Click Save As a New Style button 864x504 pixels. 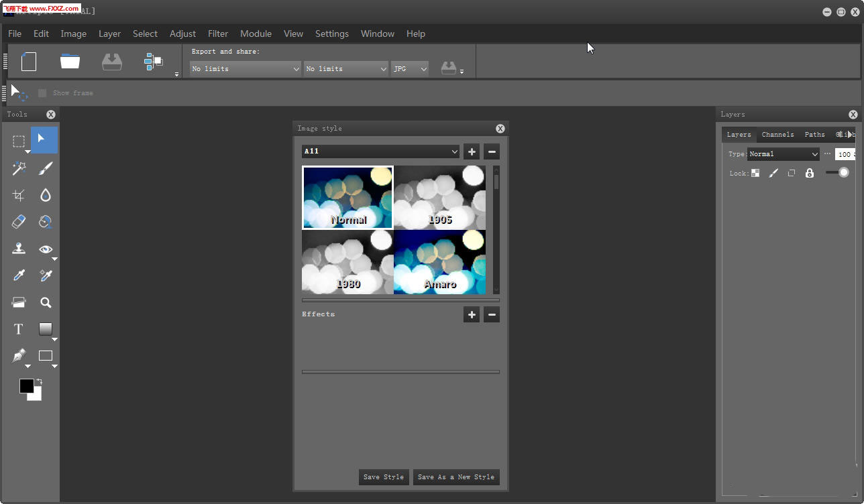(x=456, y=477)
